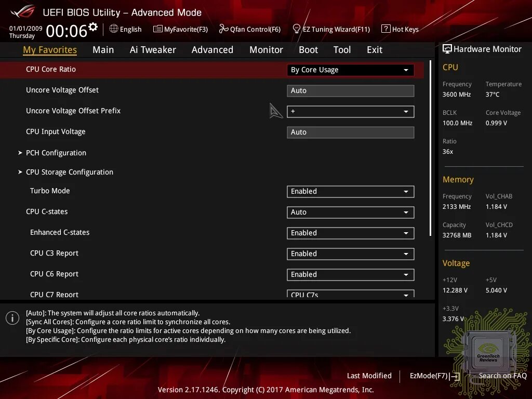Click the globe language icon
This screenshot has width=532, height=399.
click(114, 29)
